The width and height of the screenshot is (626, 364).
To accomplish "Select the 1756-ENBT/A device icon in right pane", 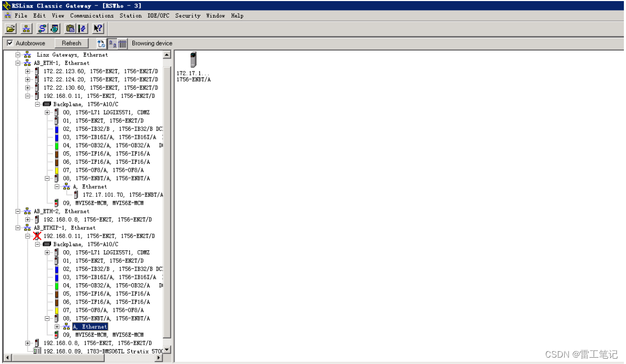I will pos(193,60).
